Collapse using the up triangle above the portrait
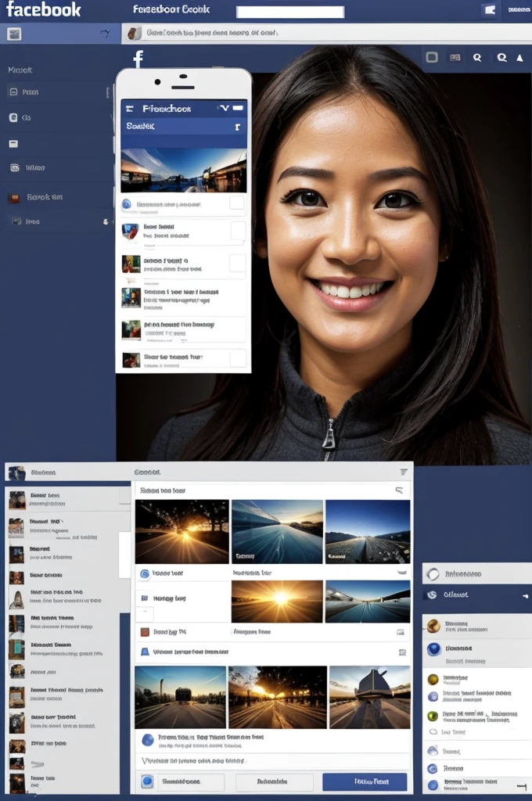532x801 pixels. [519, 58]
